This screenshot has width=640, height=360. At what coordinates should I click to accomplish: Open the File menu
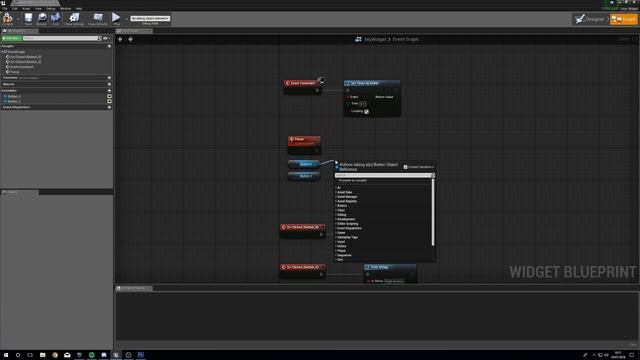(x=5, y=8)
